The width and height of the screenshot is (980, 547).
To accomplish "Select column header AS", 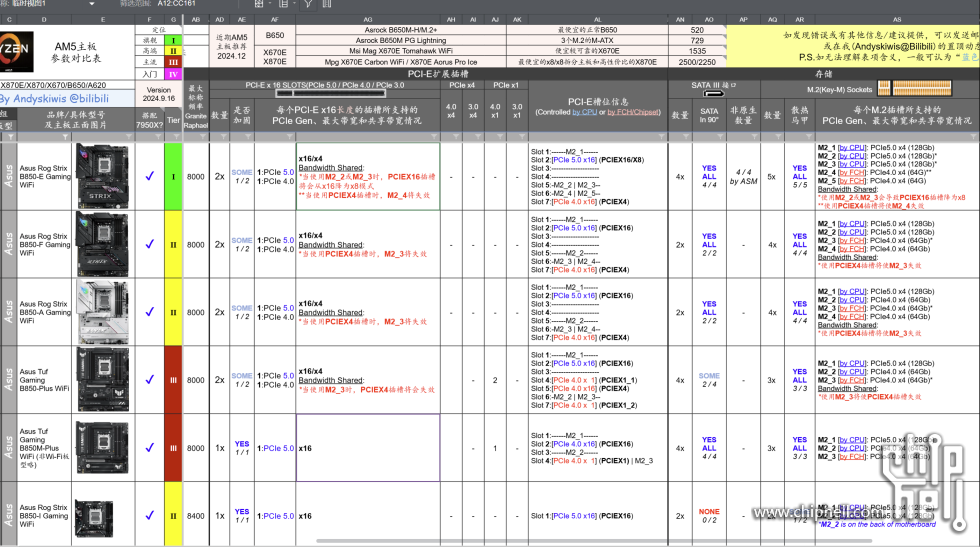I will pyautogui.click(x=897, y=19).
